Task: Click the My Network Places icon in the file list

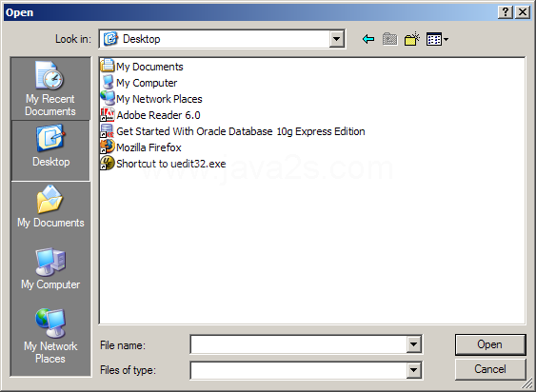Action: [108, 98]
